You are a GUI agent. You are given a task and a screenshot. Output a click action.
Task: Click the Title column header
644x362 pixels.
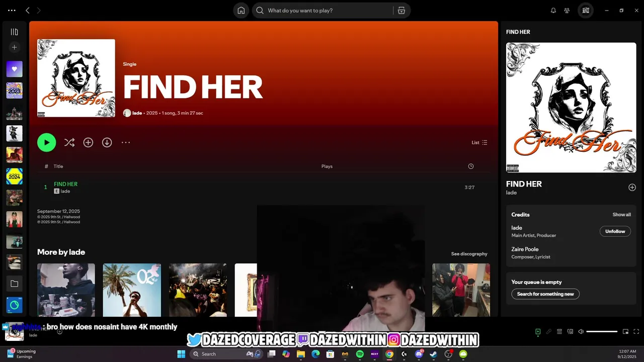[58, 166]
